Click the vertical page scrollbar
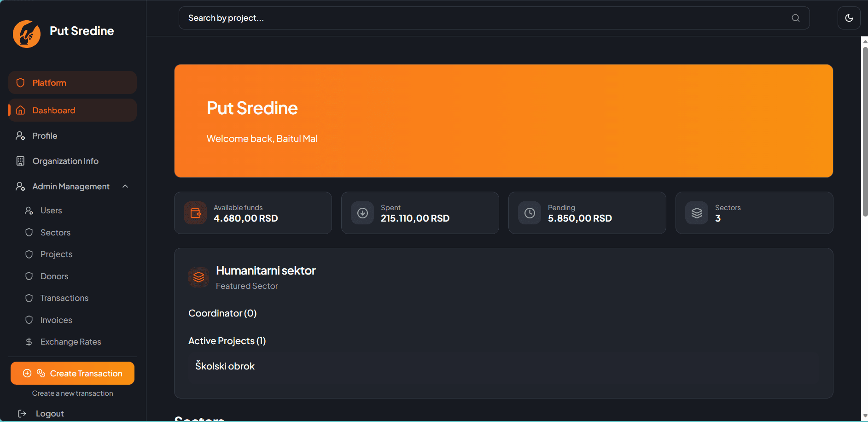 coord(865,131)
